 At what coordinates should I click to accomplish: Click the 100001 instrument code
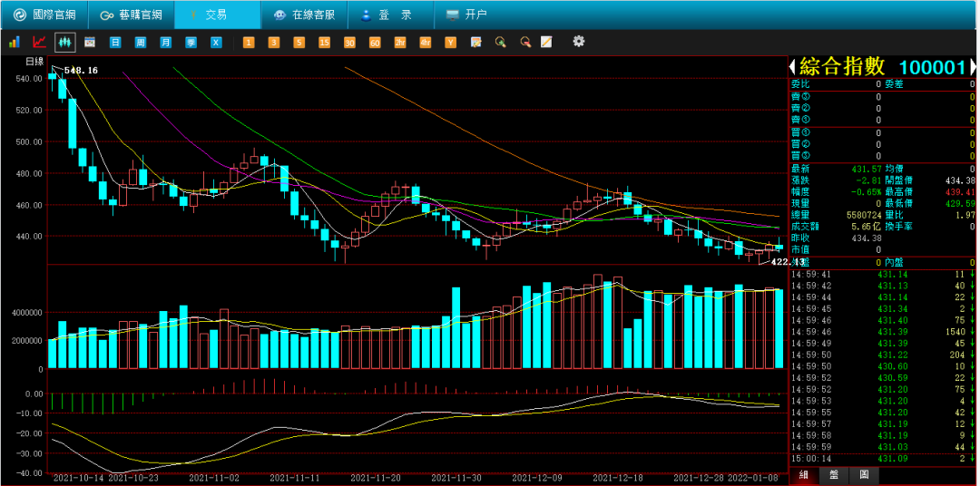pyautogui.click(x=932, y=67)
